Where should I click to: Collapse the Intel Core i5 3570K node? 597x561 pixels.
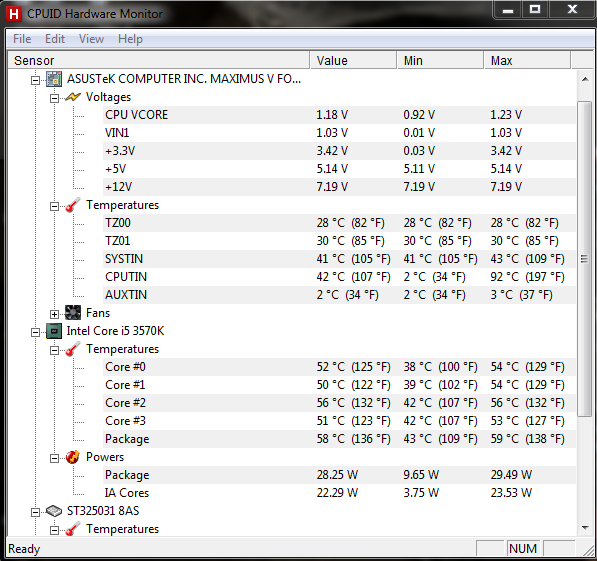coord(35,332)
